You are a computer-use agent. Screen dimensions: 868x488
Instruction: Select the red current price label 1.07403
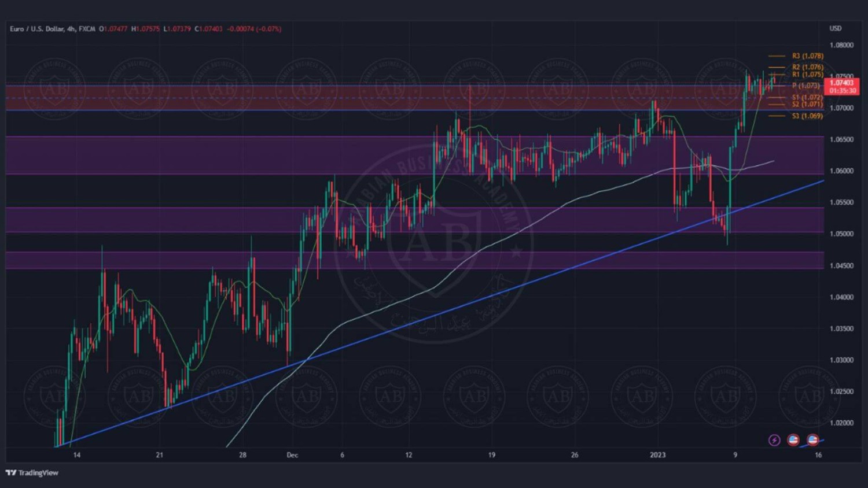click(841, 87)
